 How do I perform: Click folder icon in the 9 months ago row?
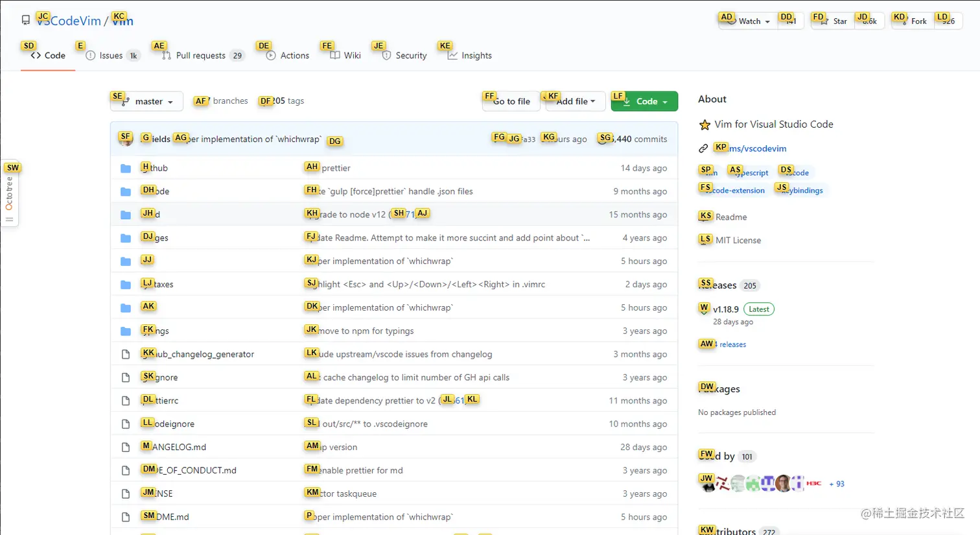[126, 192]
